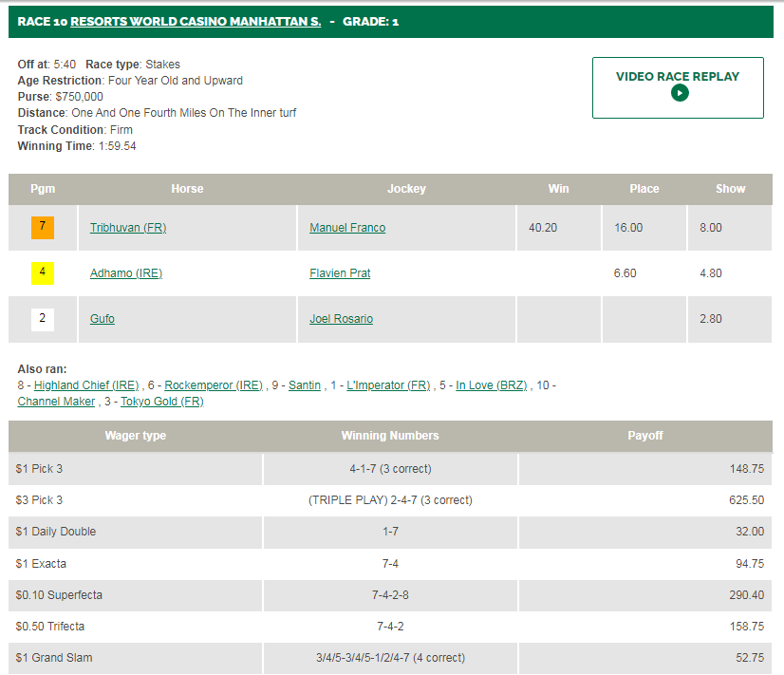Open Highland Chief (IRE) from also ran
Image resolution: width=784 pixels, height=675 pixels.
(86, 385)
